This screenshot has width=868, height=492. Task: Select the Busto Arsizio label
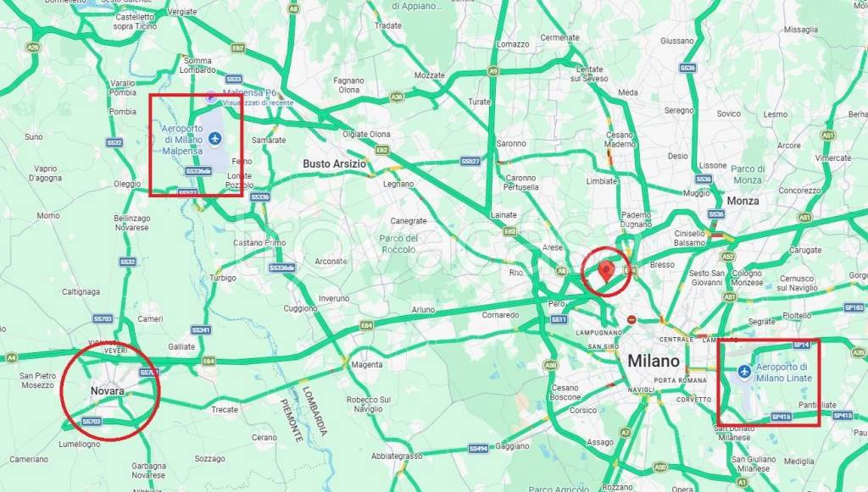coord(334,163)
